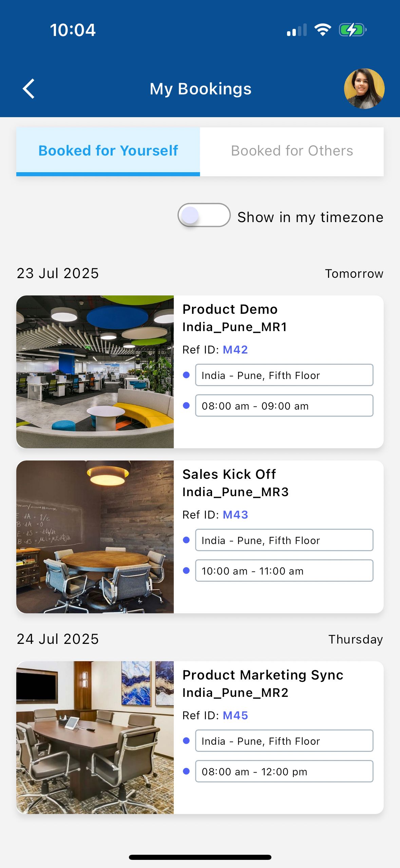
Task: Select Booked for Yourself tab
Action: click(x=108, y=151)
